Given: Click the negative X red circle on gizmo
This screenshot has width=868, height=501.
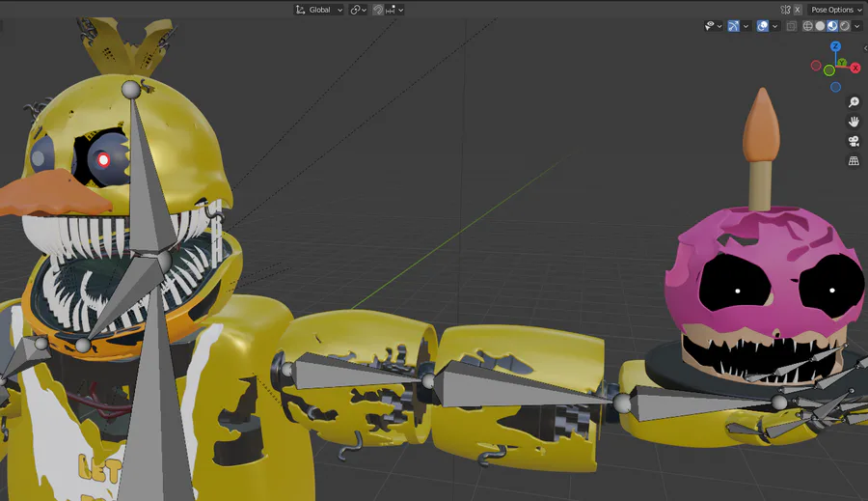Looking at the screenshot, I should [x=816, y=66].
